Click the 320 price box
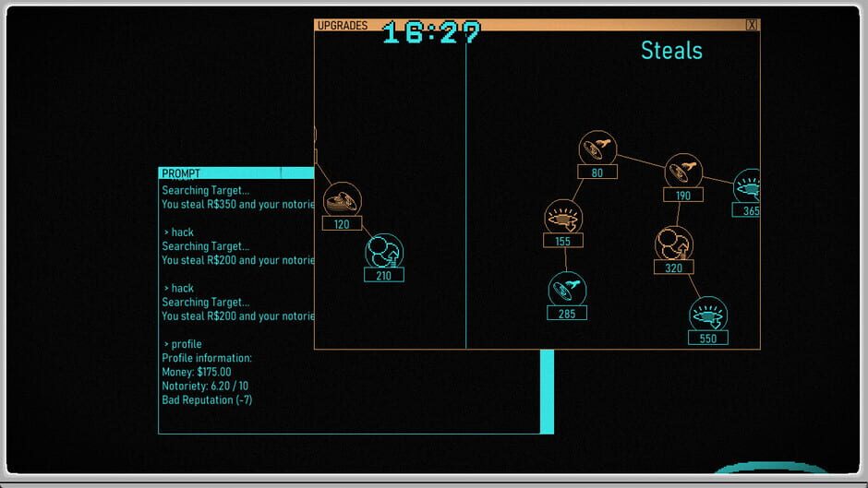The width and height of the screenshot is (868, 488). (x=674, y=268)
